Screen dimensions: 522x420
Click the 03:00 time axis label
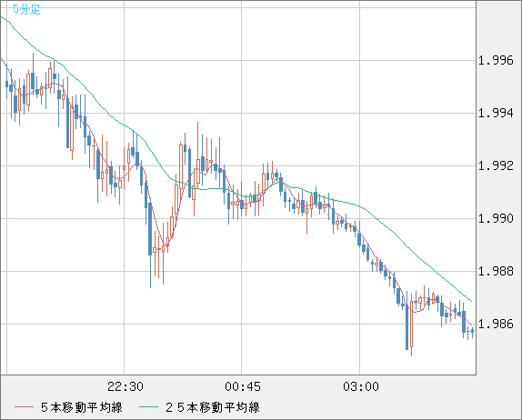[x=361, y=386]
